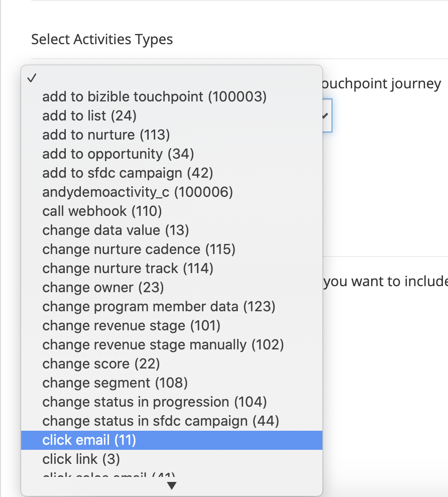Pick "change segment (108)" entry
Viewport: 448px width, 497px height.
(x=115, y=383)
